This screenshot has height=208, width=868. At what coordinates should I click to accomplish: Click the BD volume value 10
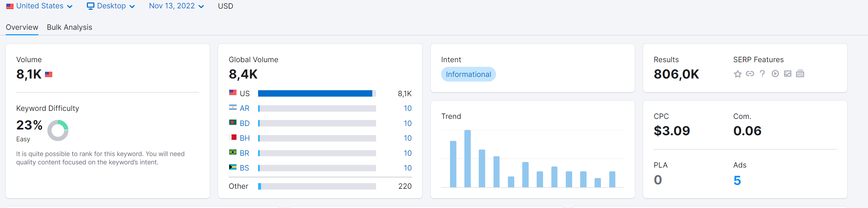coord(408,123)
